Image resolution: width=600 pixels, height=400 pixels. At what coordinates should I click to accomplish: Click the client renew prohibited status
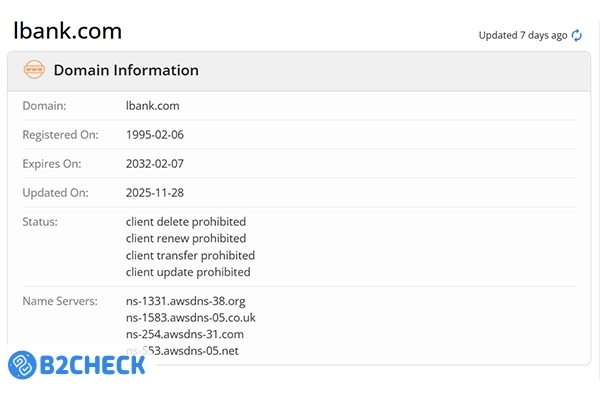[186, 238]
